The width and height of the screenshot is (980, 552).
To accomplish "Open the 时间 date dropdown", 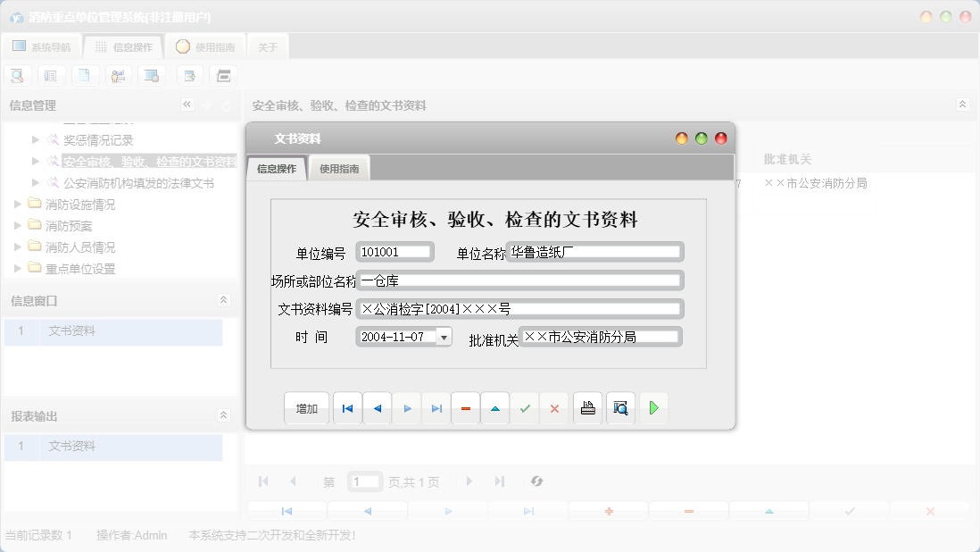I will pyautogui.click(x=444, y=337).
